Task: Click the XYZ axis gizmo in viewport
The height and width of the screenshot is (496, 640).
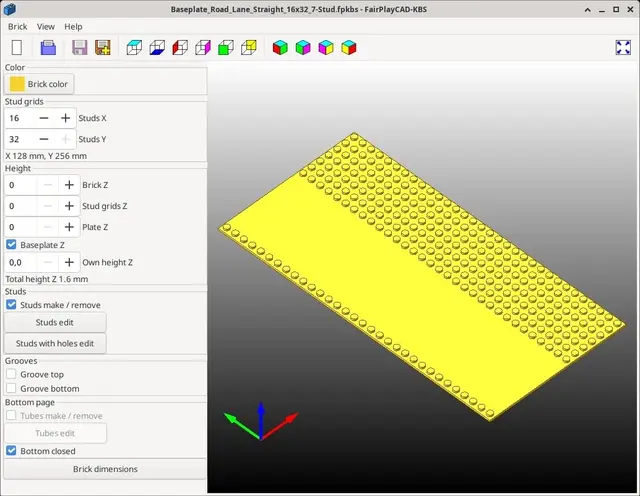Action: (x=261, y=421)
